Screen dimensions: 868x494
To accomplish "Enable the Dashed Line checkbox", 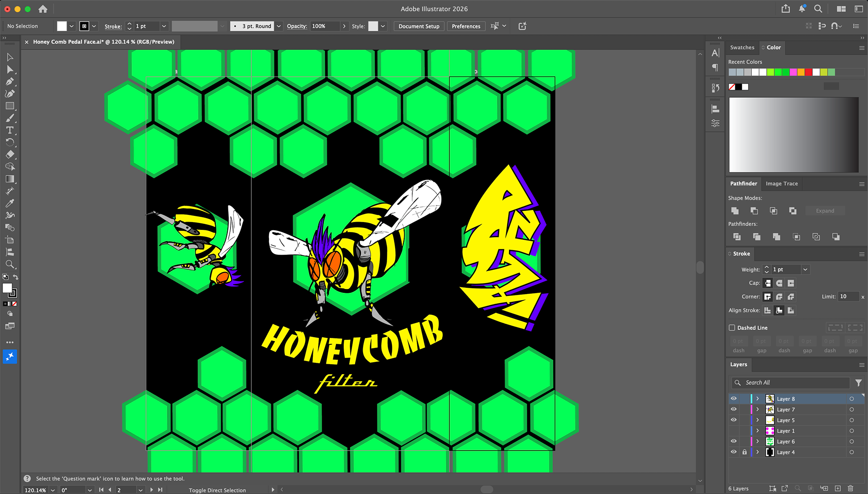I will click(x=732, y=328).
